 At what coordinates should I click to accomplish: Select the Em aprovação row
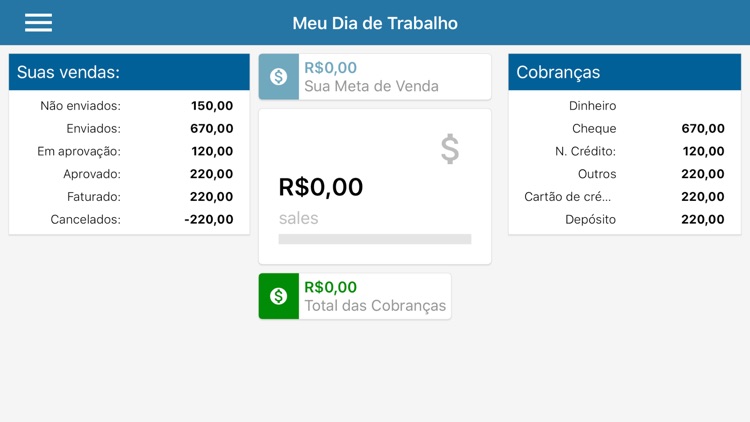[x=129, y=151]
